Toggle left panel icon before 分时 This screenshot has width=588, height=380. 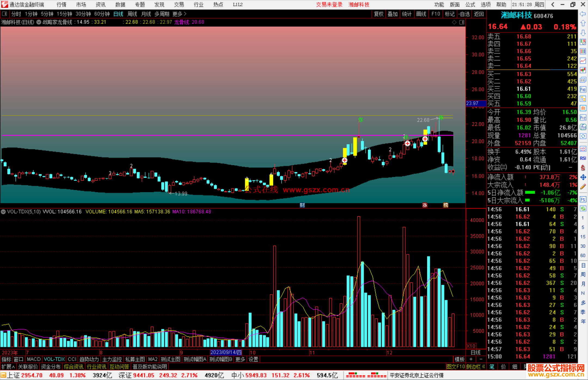coord(4,14)
